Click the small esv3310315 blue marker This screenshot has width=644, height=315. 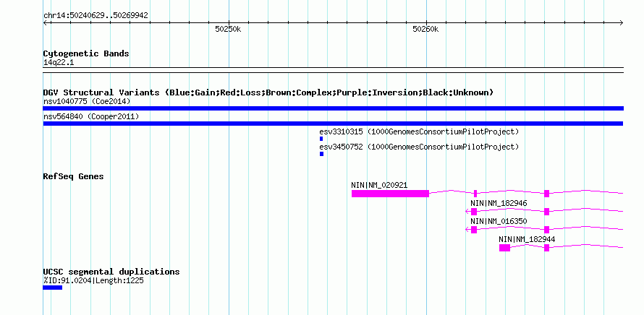point(321,139)
